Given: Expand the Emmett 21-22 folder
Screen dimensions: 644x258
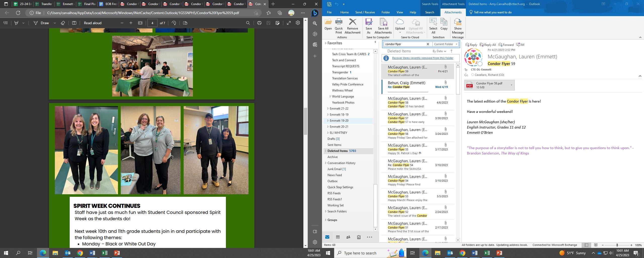Looking at the screenshot, I should point(328,109).
